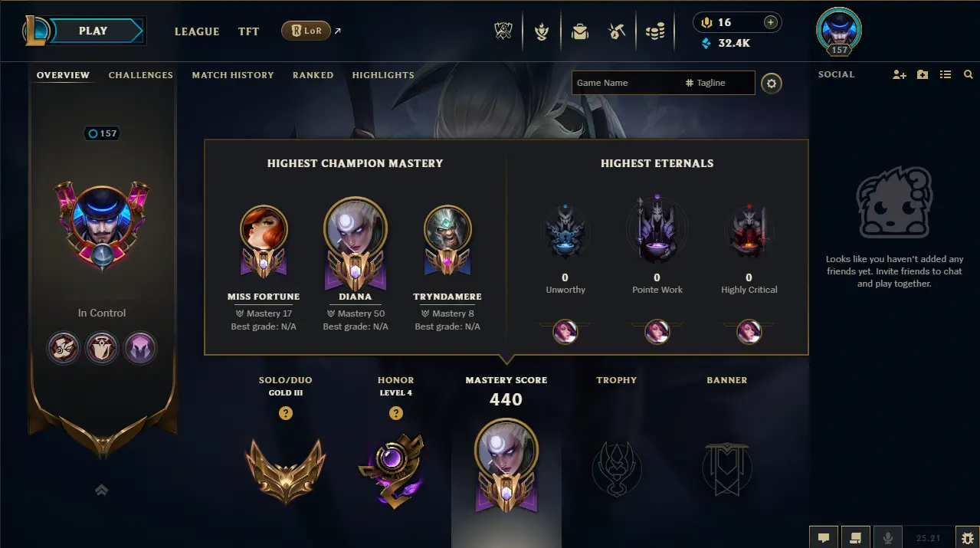Open the profile settings gear

[772, 83]
